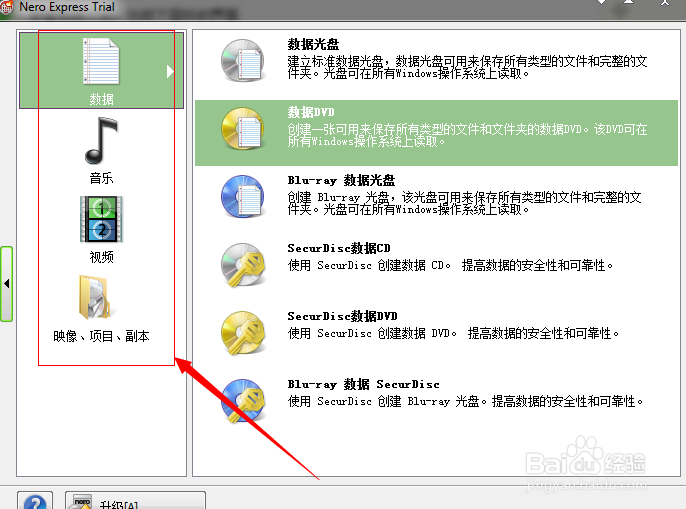Image resolution: width=686 pixels, height=509 pixels.
Task: Choose the 视频 video film strip icon
Action: point(101,219)
